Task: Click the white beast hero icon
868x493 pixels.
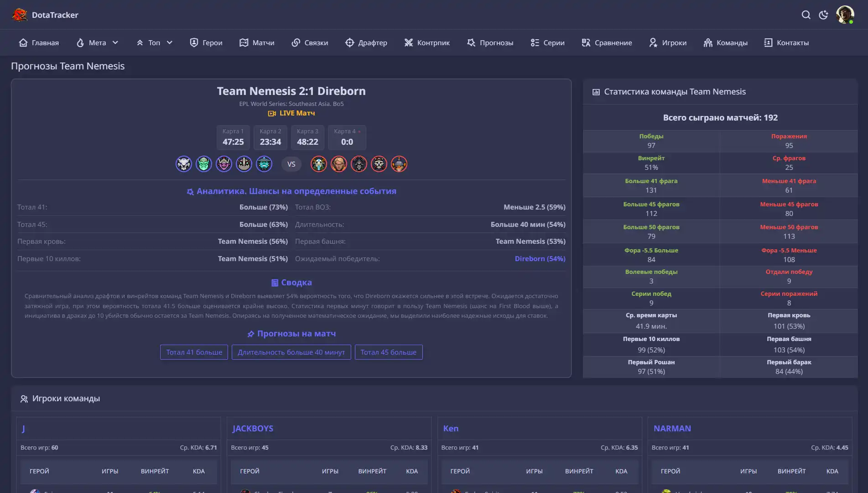Action: coord(184,164)
